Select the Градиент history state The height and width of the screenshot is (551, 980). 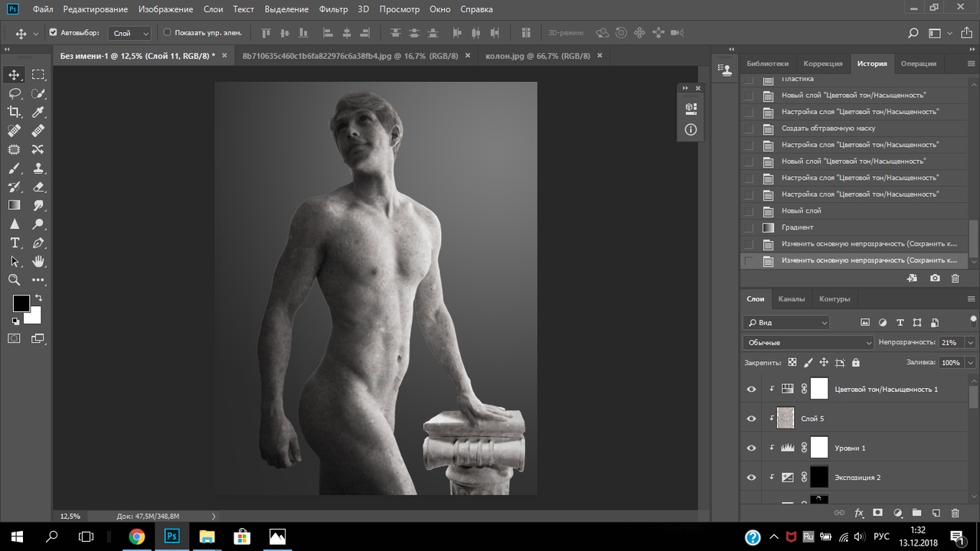coord(797,227)
